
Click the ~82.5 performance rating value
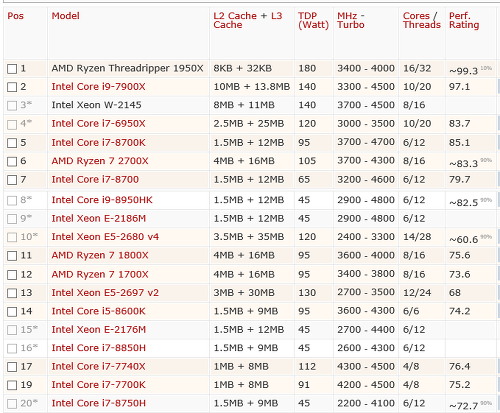464,203
